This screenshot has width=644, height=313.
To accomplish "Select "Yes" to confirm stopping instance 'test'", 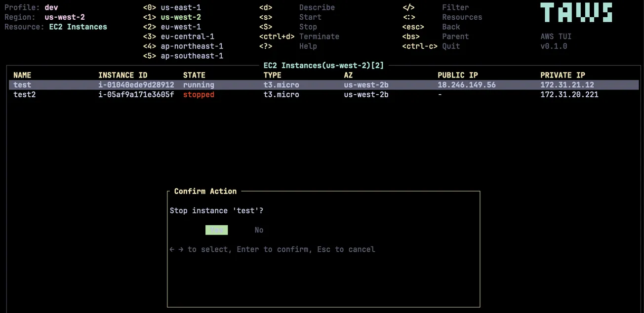I will point(216,230).
